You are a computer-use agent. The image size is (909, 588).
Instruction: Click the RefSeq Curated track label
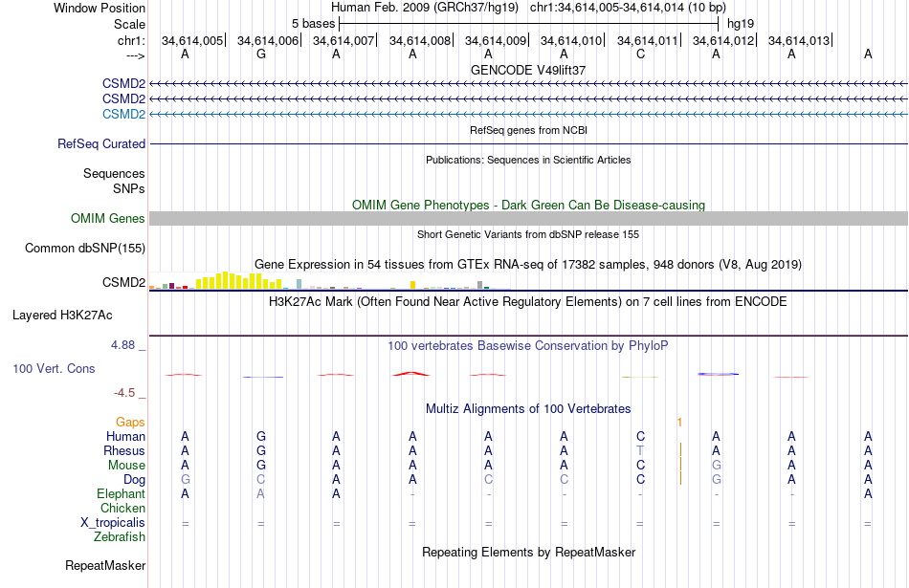pyautogui.click(x=100, y=143)
